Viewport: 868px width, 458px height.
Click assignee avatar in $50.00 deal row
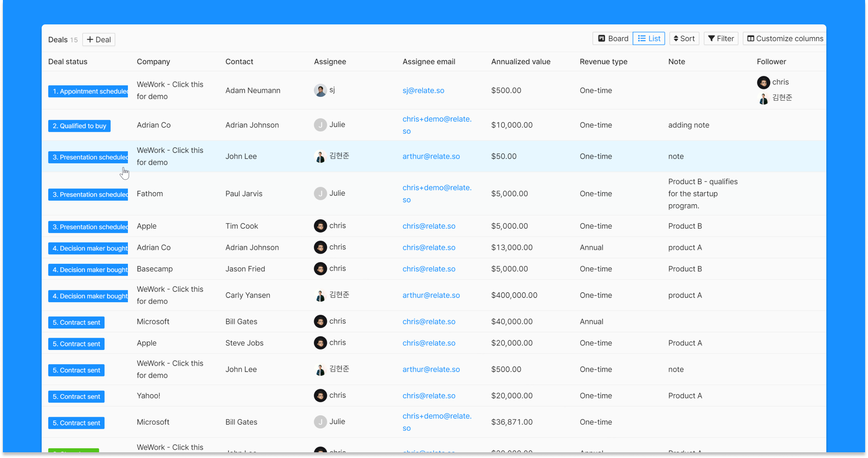coord(320,156)
